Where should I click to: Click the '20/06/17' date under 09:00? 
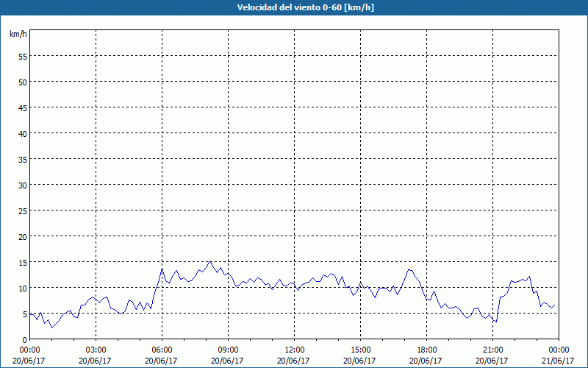tap(227, 361)
